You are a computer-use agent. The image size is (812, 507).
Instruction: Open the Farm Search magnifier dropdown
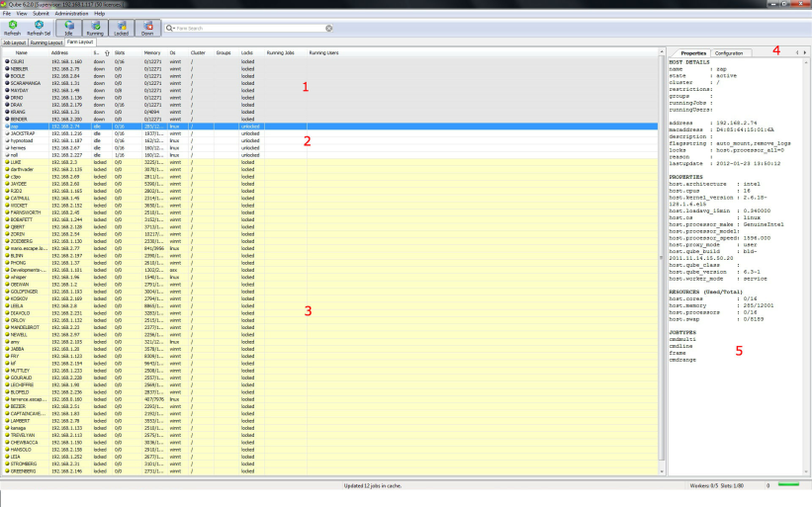point(171,30)
